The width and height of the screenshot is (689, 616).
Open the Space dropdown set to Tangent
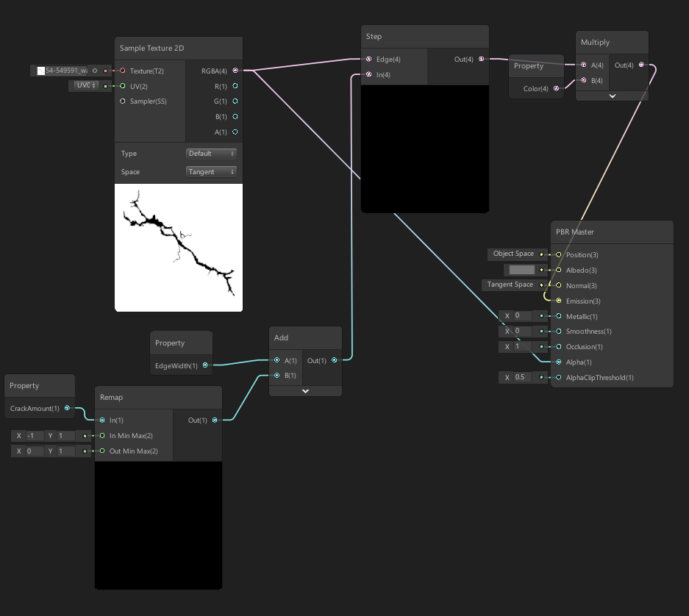coord(211,172)
